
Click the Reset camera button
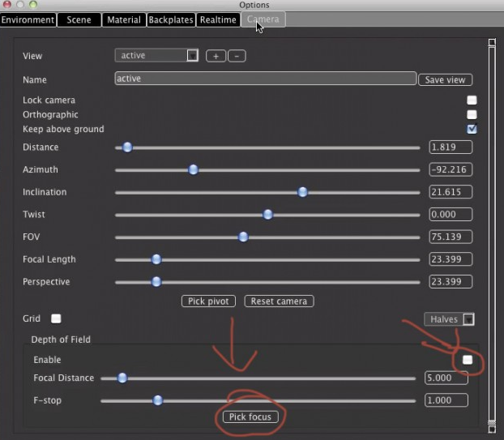[278, 301]
